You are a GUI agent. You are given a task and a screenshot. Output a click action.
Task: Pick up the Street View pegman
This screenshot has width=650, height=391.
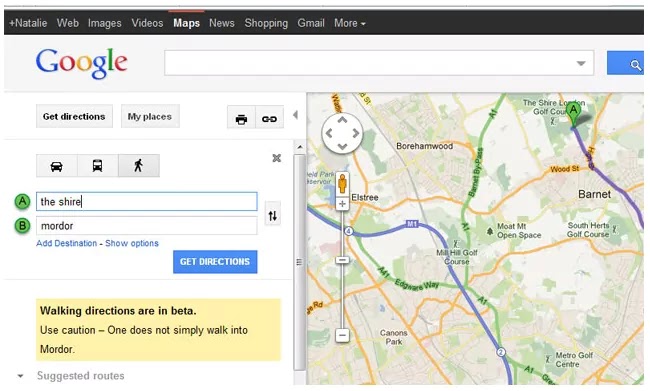click(x=342, y=184)
